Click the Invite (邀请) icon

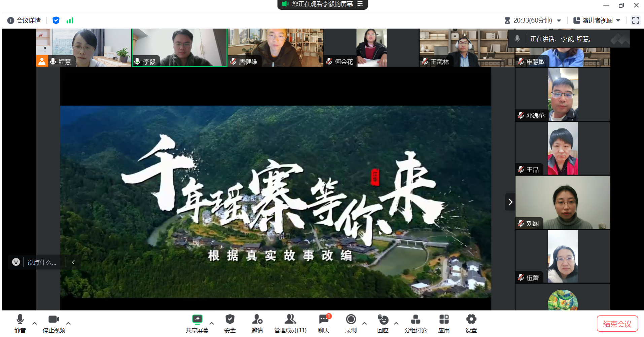click(x=257, y=320)
